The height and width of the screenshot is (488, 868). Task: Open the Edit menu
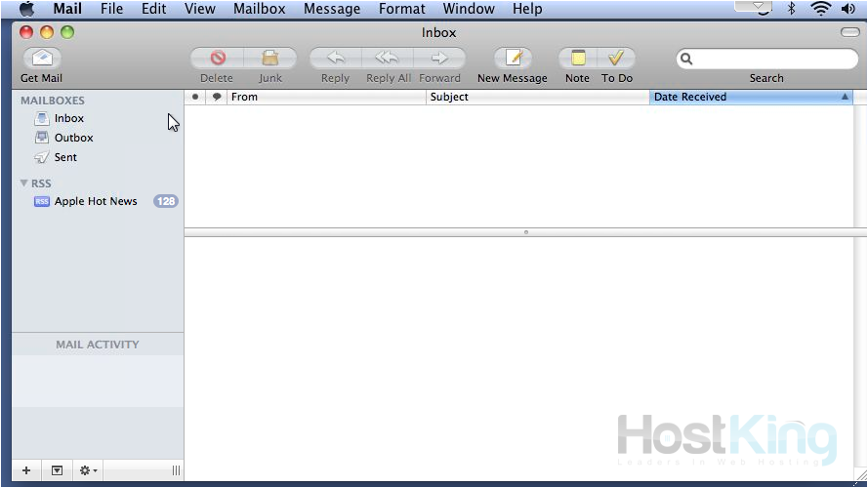point(154,9)
